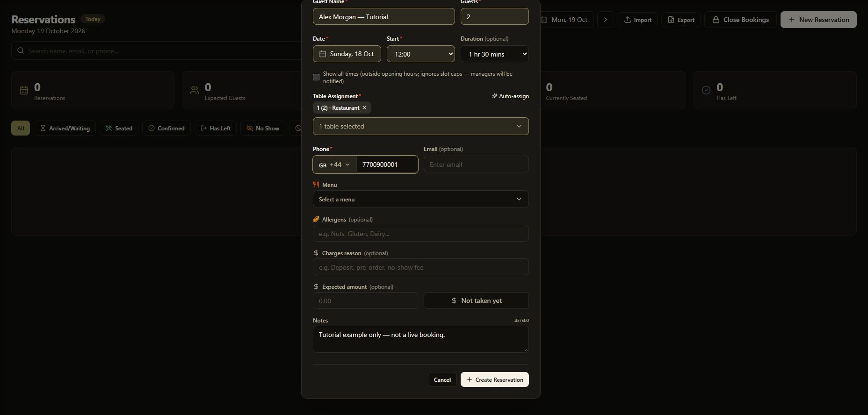Image resolution: width=868 pixels, height=415 pixels.
Task: Click the Guests number field
Action: point(495,16)
